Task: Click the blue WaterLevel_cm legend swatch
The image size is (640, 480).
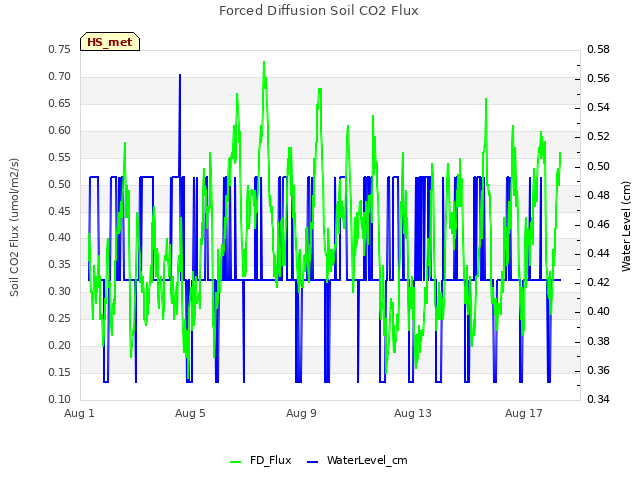Action: click(312, 462)
